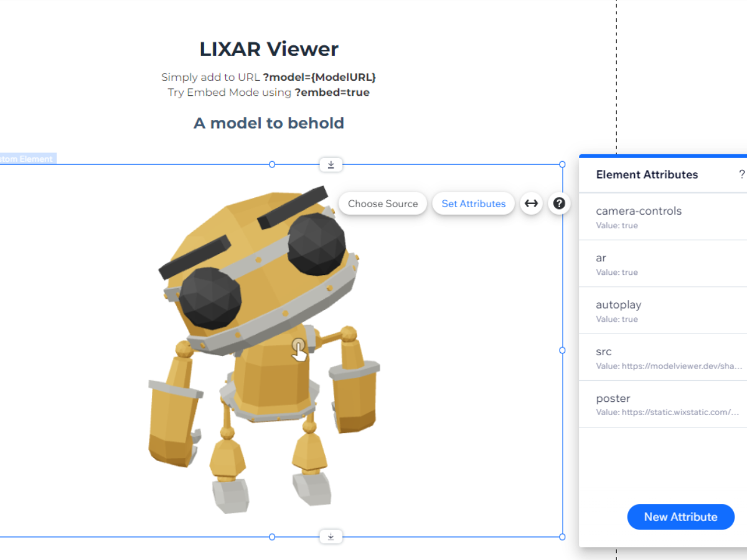The image size is (747, 560).
Task: Click the stretch width double-arrow icon
Action: pos(531,203)
